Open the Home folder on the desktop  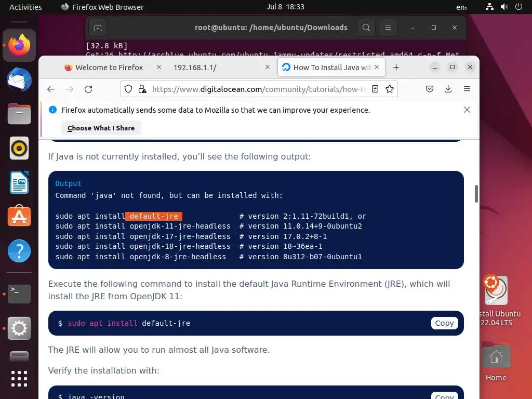[496, 362]
